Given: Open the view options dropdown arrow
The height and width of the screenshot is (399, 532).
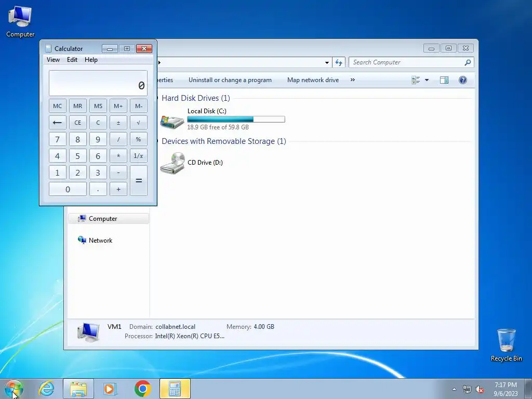Looking at the screenshot, I should tap(427, 80).
